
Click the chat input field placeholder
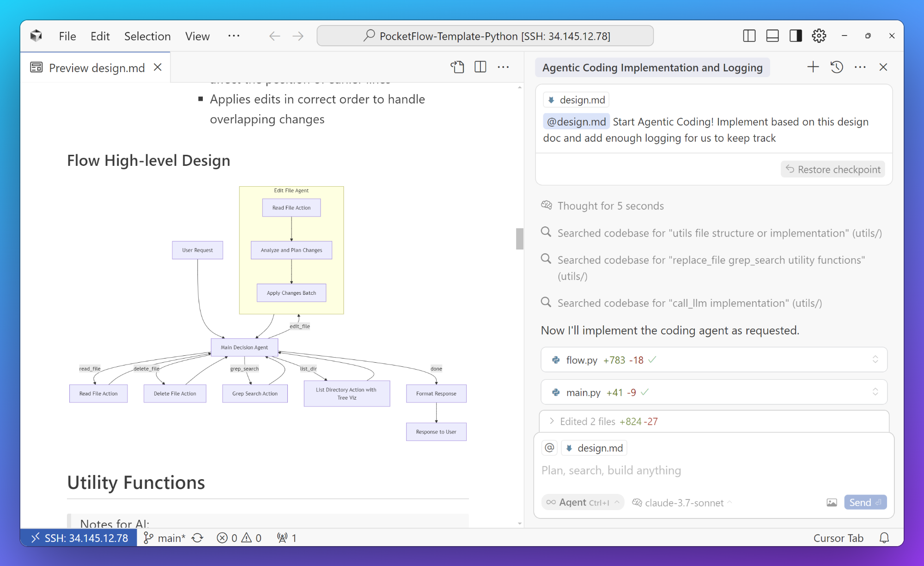pyautogui.click(x=611, y=470)
